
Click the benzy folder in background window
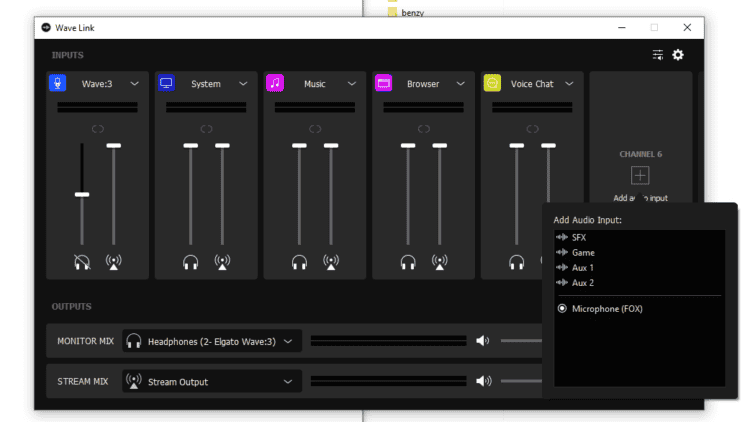tap(407, 12)
